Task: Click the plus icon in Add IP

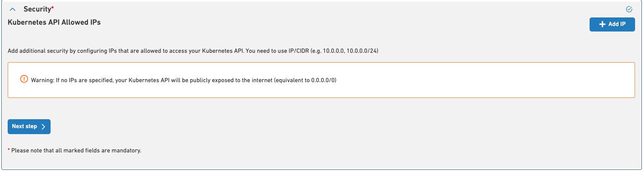Action: pyautogui.click(x=602, y=24)
